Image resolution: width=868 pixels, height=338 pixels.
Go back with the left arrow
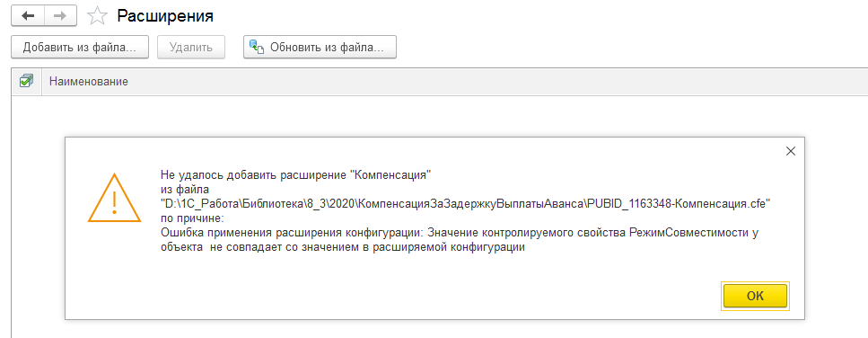point(28,15)
